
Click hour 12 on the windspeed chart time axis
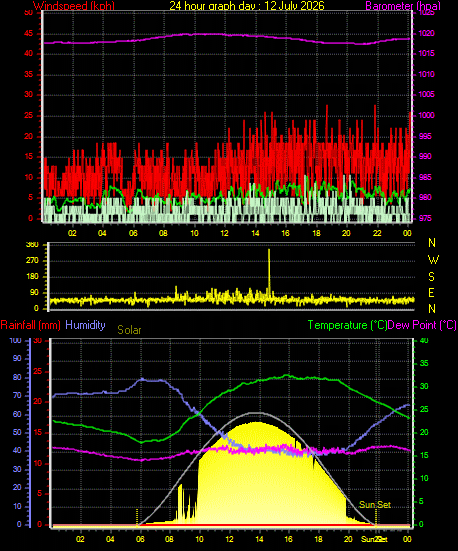coord(224,233)
